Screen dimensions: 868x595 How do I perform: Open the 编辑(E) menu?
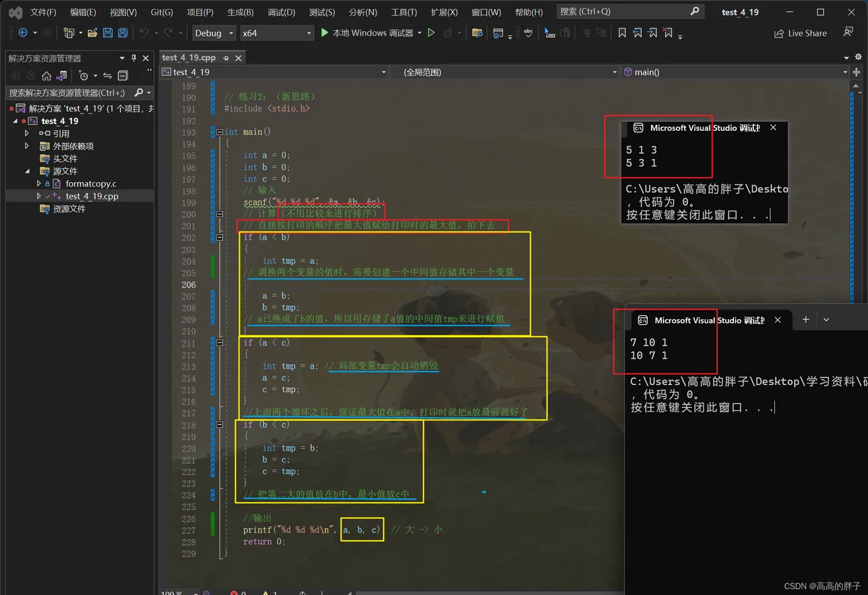83,12
